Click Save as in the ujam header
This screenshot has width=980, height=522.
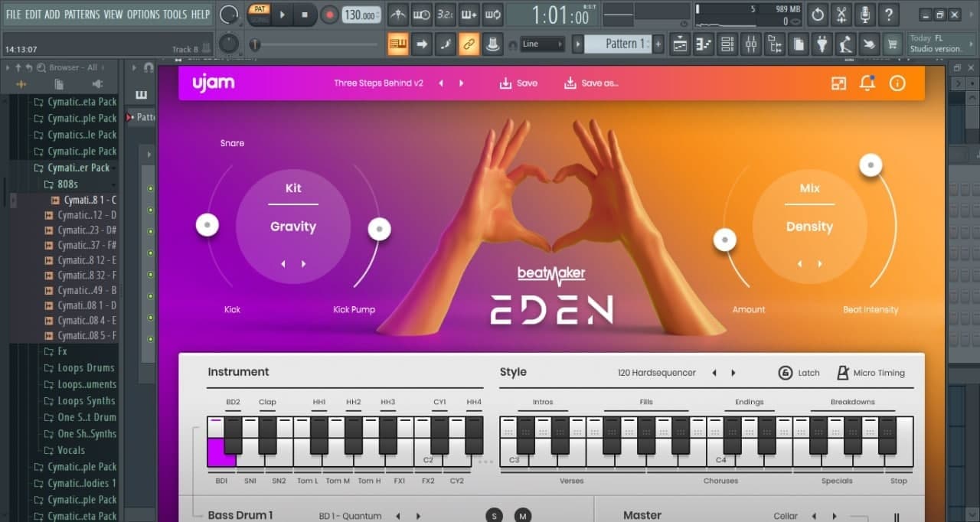tap(590, 83)
